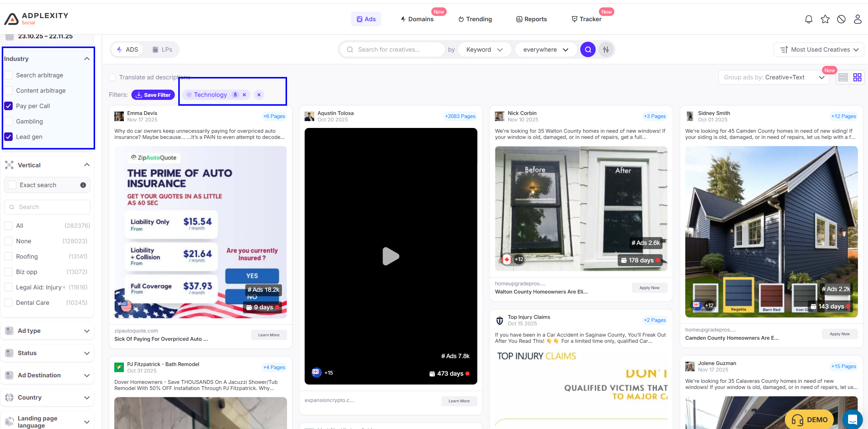Screen dimensions: 868x429
Task: Toggle Translate ad descriptions checkbox
Action: pos(112,77)
